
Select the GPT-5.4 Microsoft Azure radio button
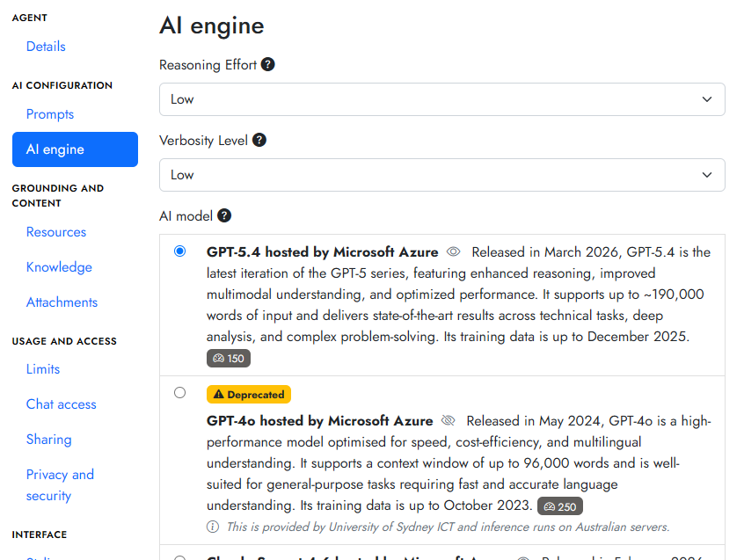point(179,251)
